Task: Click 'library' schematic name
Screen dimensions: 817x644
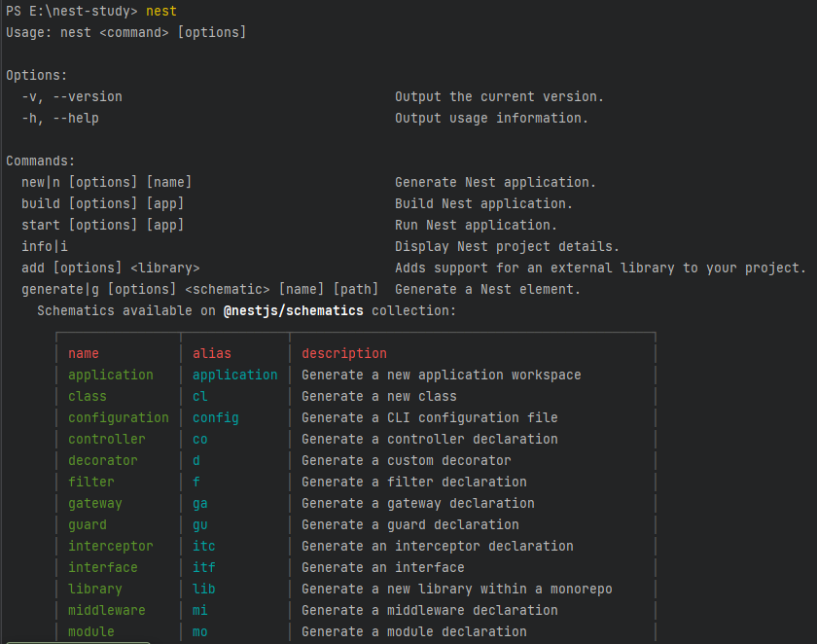Action: (95, 589)
